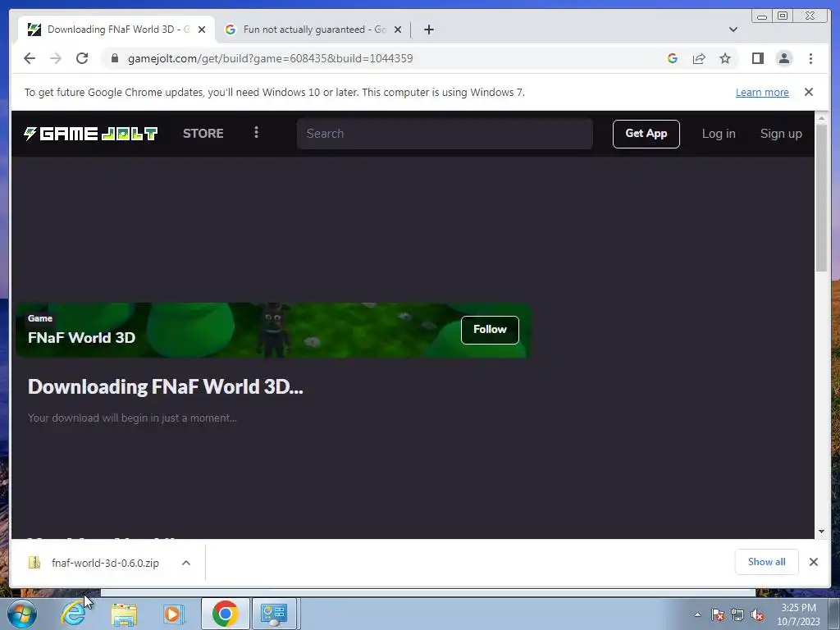Click the FNaF World 3D banner image

[273, 330]
